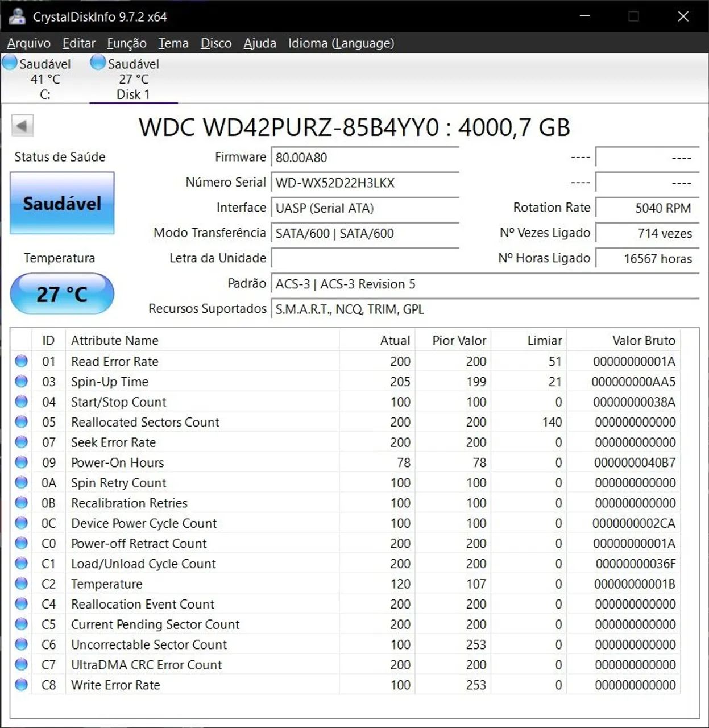Click the blue status icon for Spin-Up Time
The image size is (709, 728).
pyautogui.click(x=22, y=382)
